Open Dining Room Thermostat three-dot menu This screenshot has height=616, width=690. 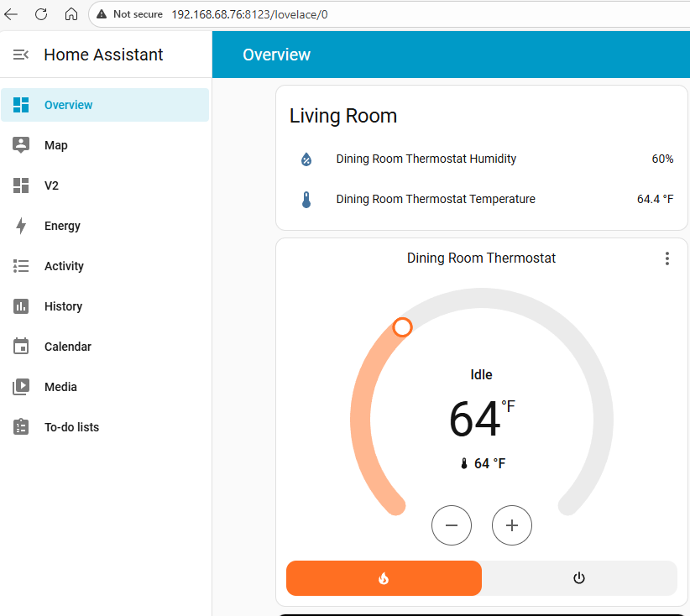[667, 258]
